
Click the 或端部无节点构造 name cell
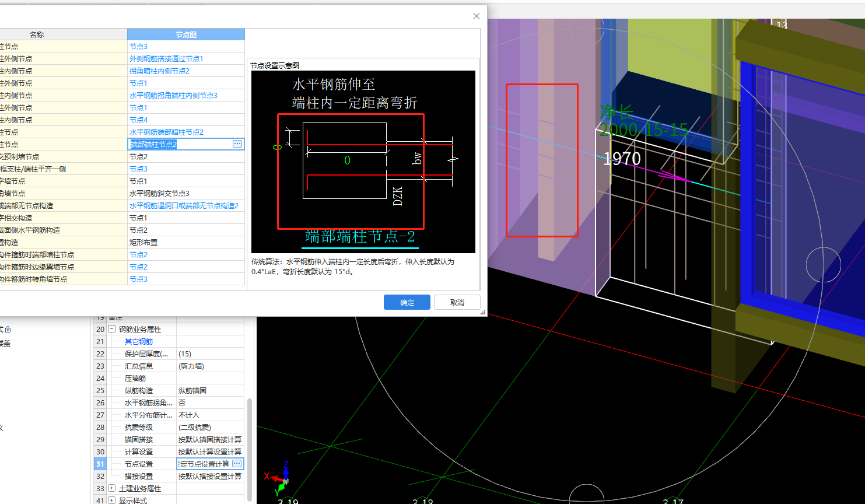[64, 206]
